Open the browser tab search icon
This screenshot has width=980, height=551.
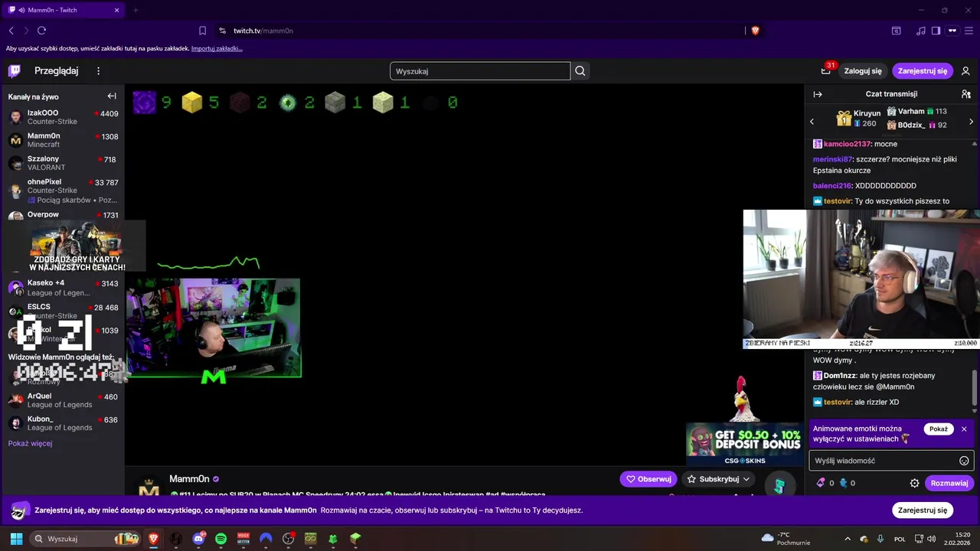(x=896, y=31)
